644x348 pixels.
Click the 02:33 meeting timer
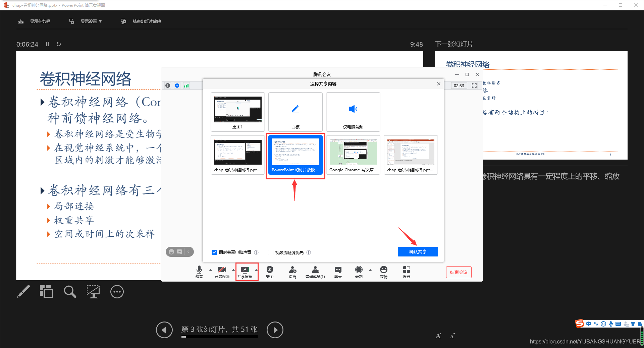[459, 85]
